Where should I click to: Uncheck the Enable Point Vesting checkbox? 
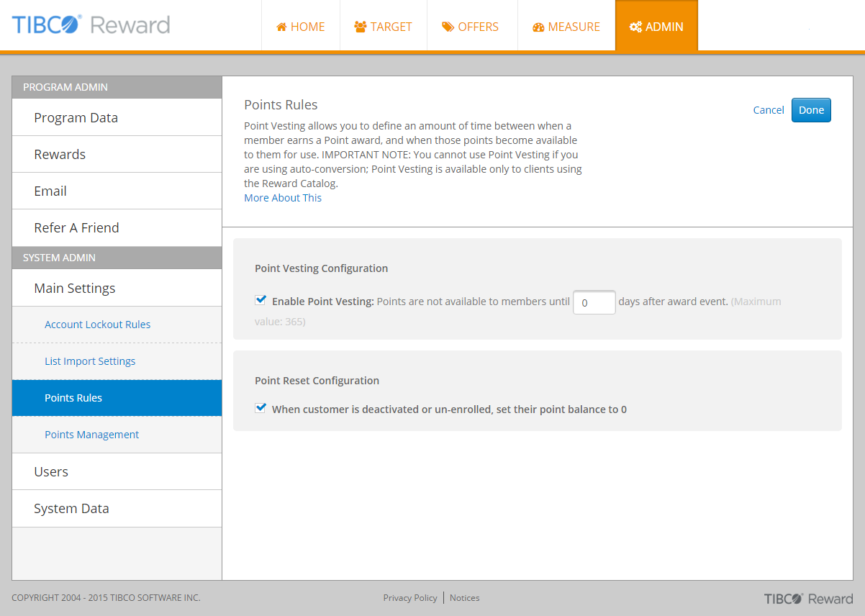click(x=261, y=300)
